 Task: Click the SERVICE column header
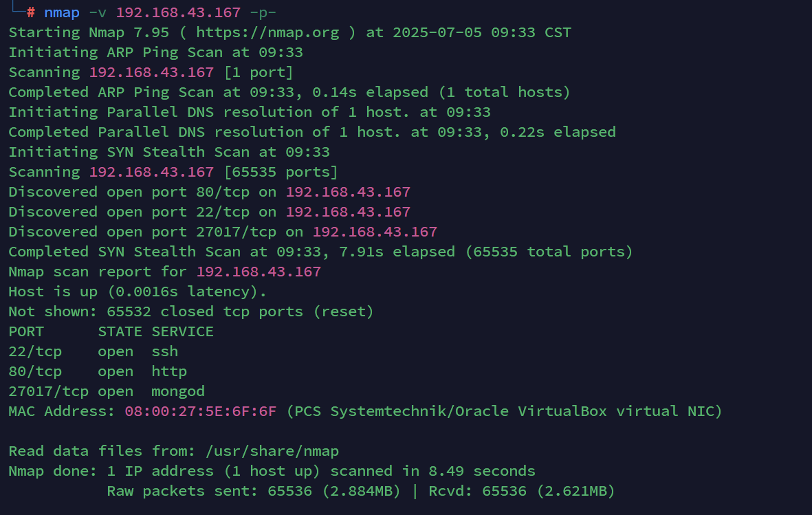click(182, 331)
